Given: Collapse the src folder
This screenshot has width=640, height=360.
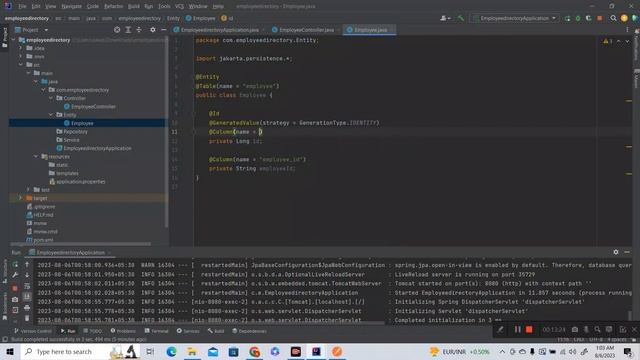Looking at the screenshot, I should pyautogui.click(x=21, y=65).
